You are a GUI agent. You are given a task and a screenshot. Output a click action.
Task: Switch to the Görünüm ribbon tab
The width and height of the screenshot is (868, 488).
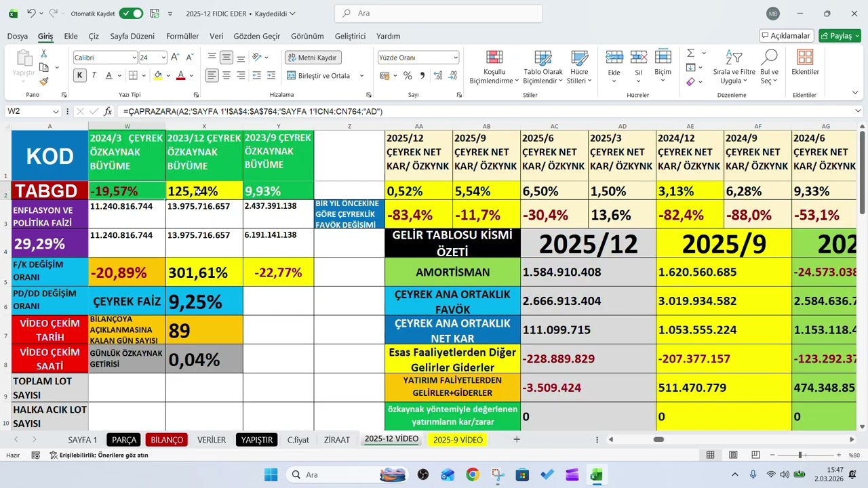point(307,36)
